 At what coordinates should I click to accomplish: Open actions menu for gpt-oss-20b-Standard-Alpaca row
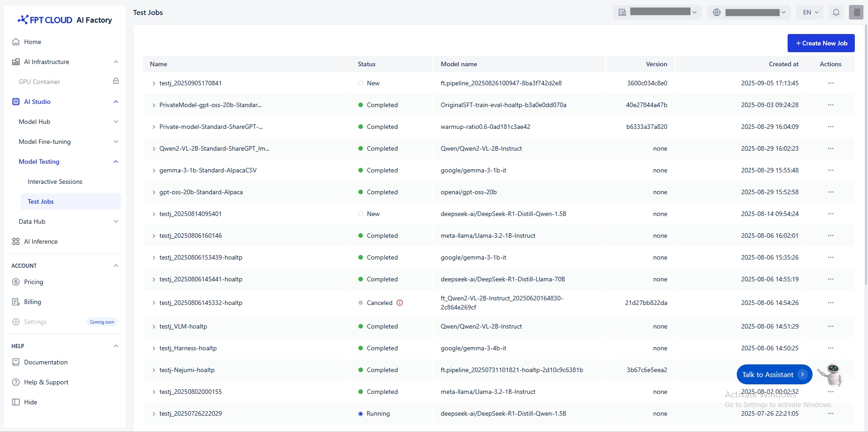point(830,192)
